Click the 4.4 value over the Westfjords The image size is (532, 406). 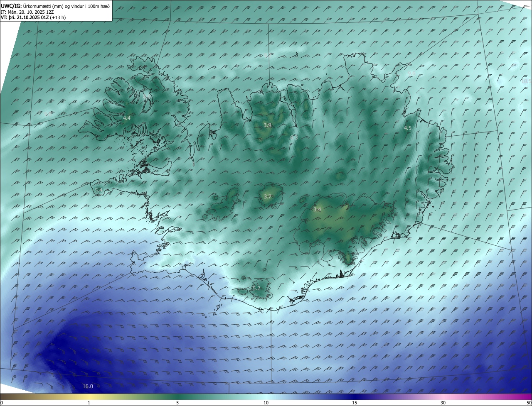pyautogui.click(x=127, y=118)
